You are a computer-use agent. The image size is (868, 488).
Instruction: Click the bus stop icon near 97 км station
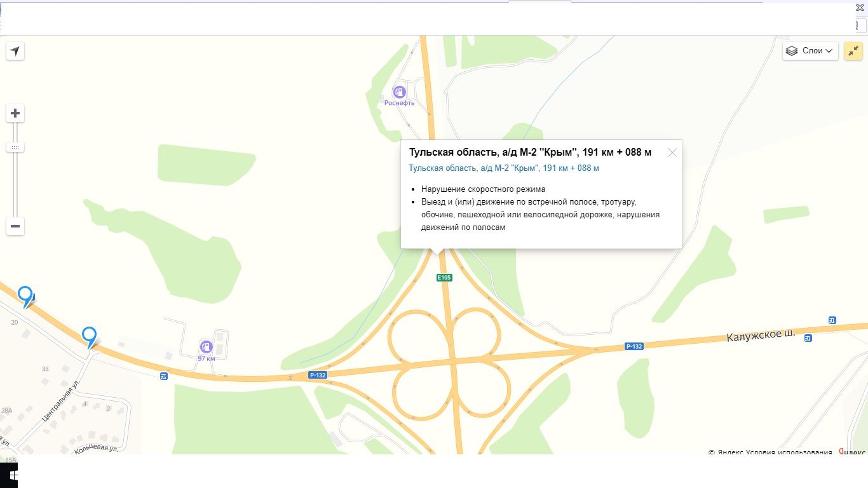click(164, 376)
